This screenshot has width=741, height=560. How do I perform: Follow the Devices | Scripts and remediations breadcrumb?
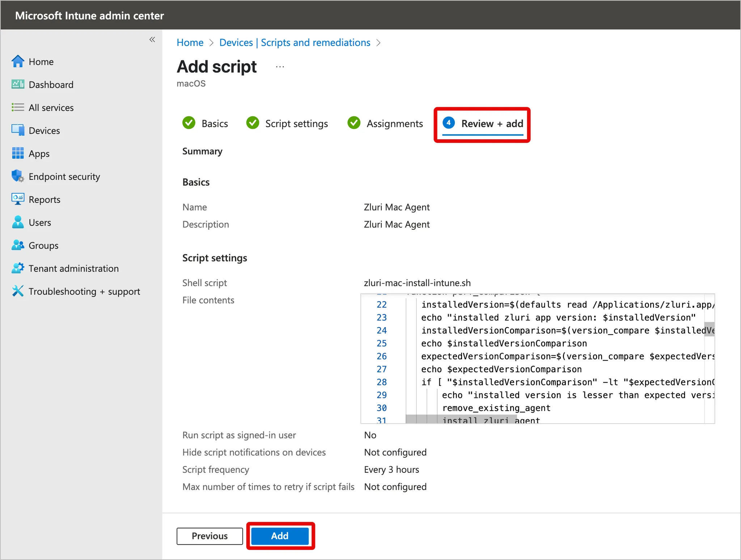pyautogui.click(x=295, y=43)
